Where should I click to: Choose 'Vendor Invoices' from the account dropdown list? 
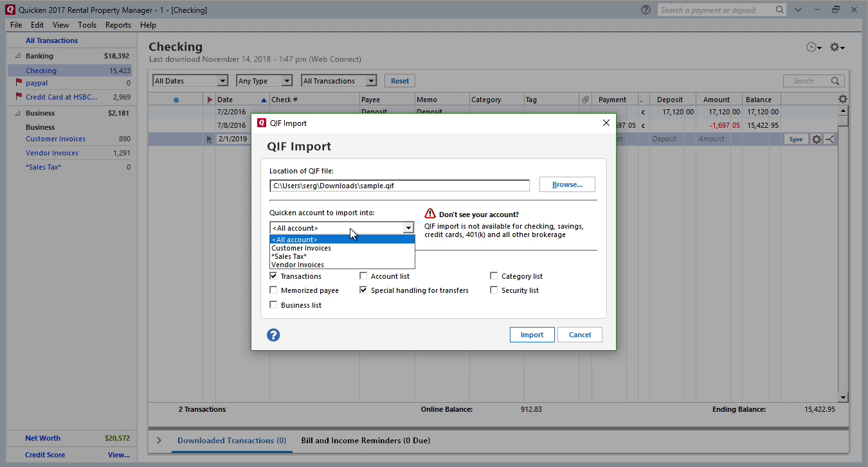coord(342,265)
